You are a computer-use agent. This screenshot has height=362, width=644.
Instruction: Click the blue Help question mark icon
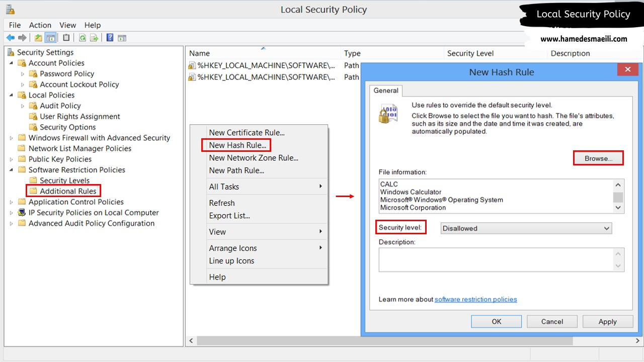pyautogui.click(x=110, y=38)
